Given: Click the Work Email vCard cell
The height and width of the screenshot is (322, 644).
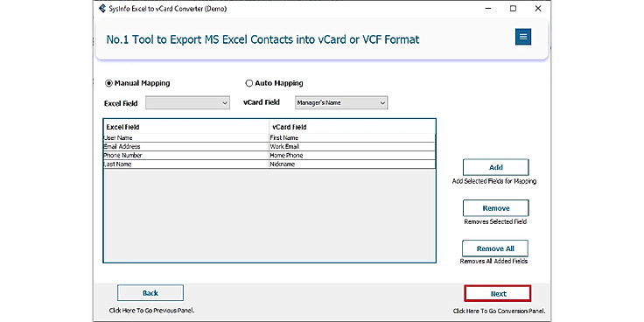Looking at the screenshot, I should coord(352,147).
